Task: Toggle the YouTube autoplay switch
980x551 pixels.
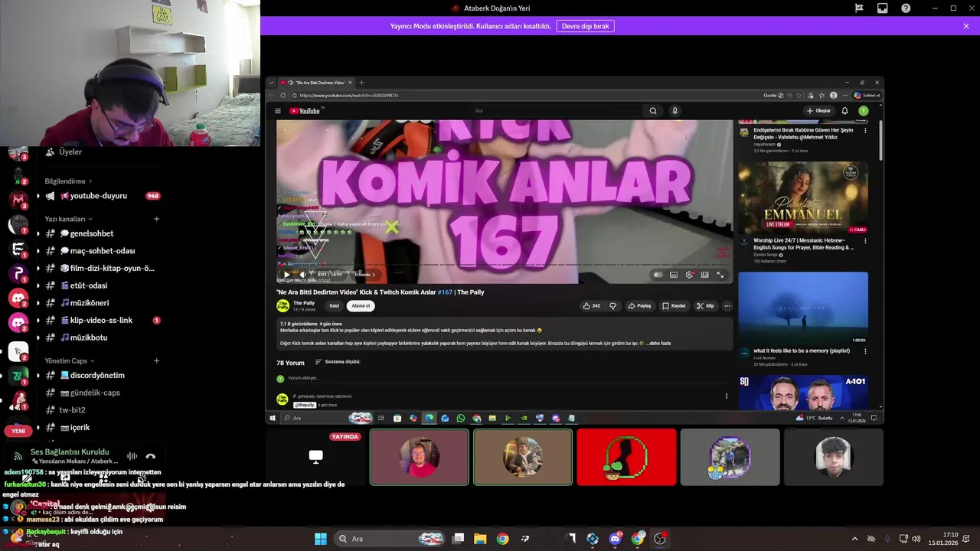Action: click(x=658, y=275)
